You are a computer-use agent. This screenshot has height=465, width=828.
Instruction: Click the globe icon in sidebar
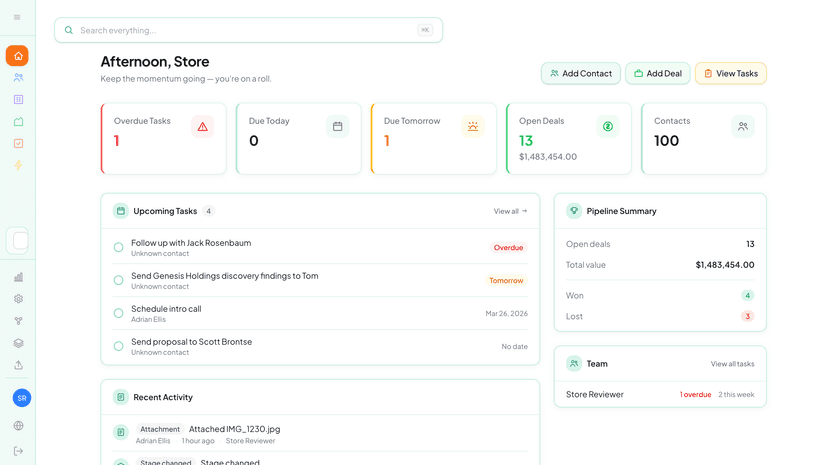click(18, 426)
